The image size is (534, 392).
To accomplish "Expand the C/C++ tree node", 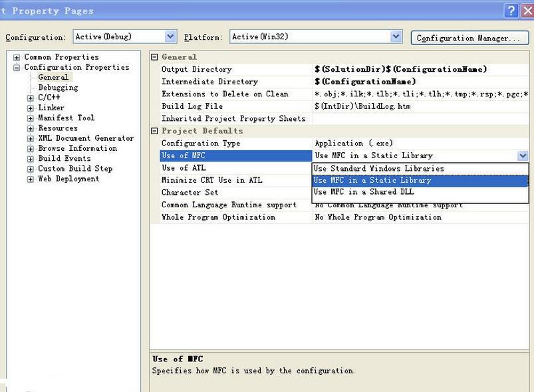I will (x=31, y=98).
